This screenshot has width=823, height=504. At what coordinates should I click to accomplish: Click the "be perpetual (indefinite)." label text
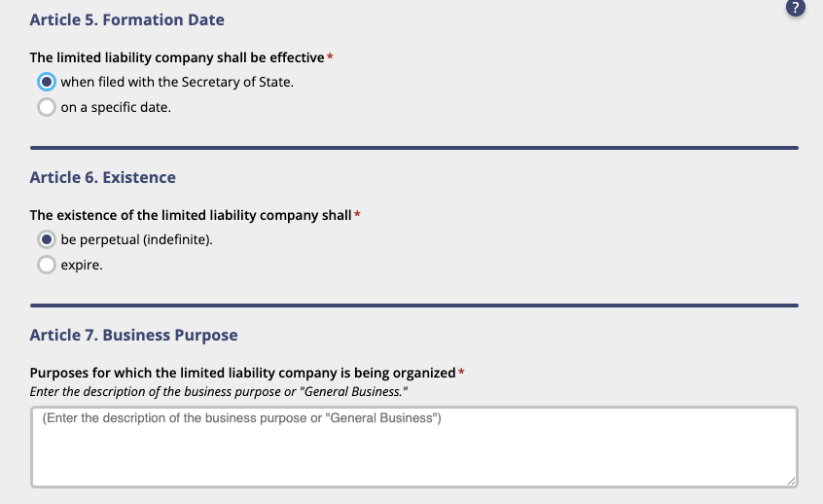click(x=137, y=239)
